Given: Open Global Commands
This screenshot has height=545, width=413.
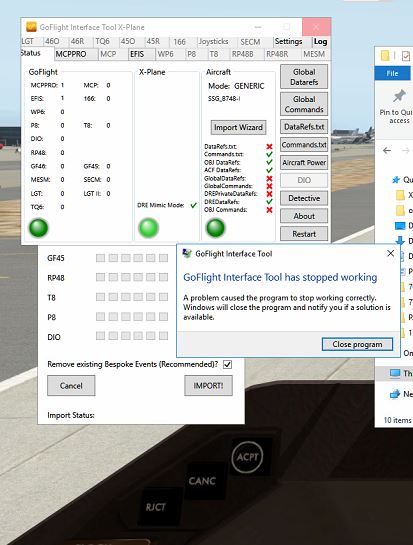Looking at the screenshot, I should (x=304, y=104).
